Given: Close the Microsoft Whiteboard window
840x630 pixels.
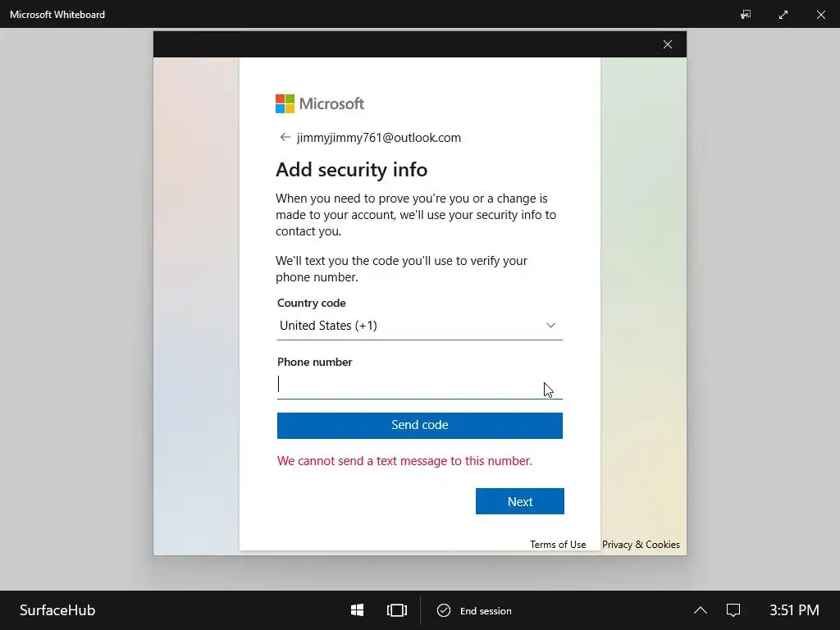Looking at the screenshot, I should pos(820,15).
